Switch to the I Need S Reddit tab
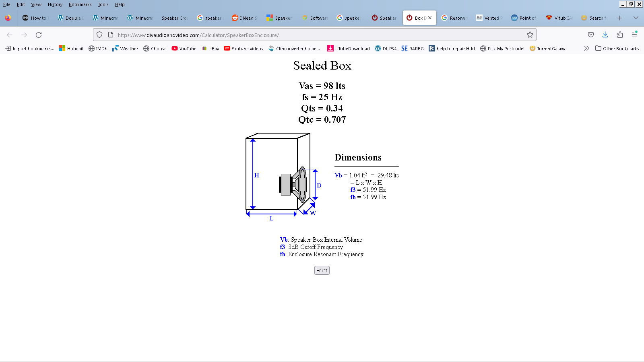The image size is (644, 362). 245,18
